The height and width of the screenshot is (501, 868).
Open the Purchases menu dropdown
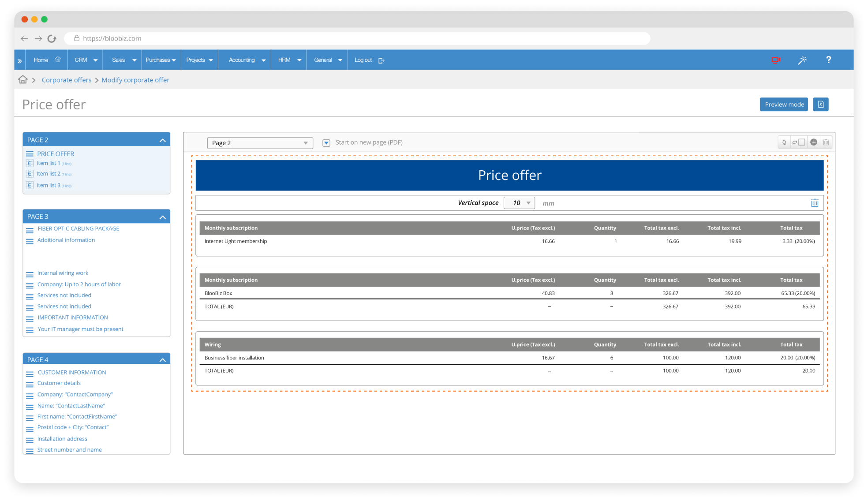point(161,60)
